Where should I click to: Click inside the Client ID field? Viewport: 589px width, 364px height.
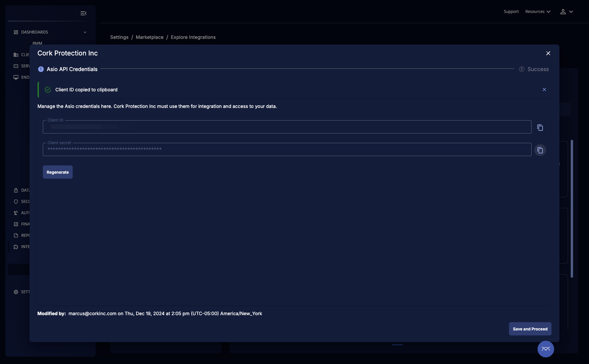pyautogui.click(x=287, y=127)
